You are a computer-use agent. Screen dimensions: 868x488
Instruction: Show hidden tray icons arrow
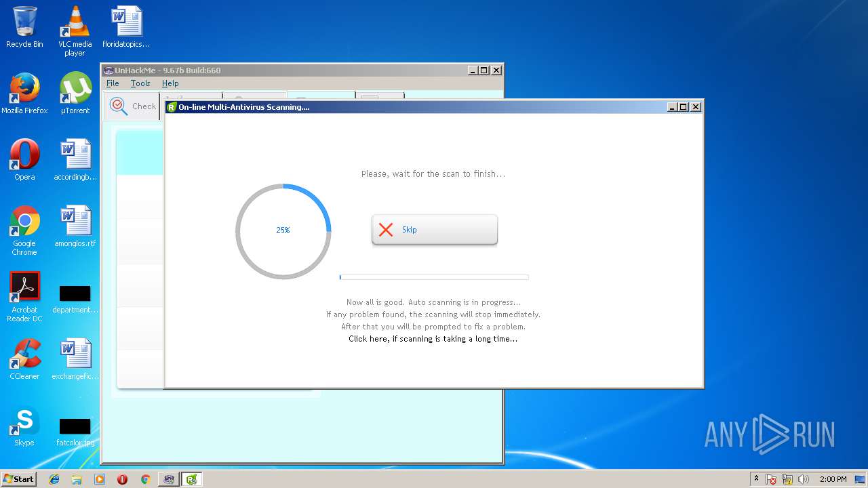756,479
